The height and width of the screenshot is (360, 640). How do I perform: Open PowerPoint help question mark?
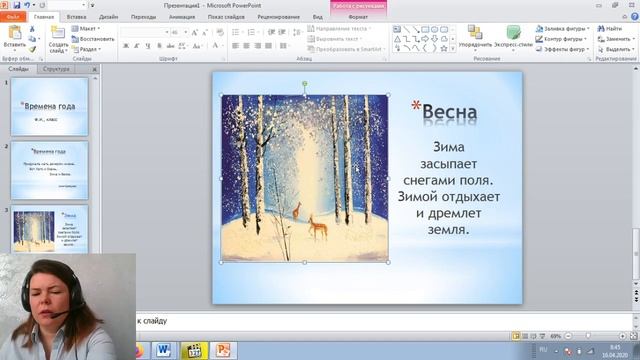click(x=635, y=17)
